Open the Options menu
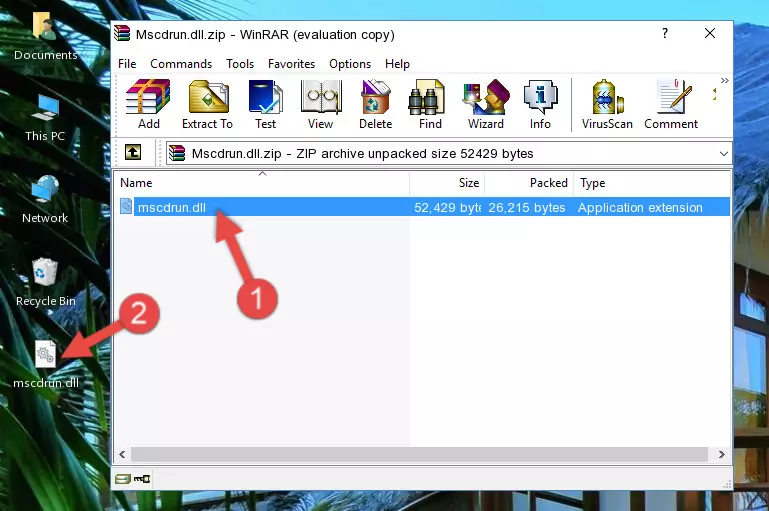Screen dimensions: 769x511 point(350,64)
